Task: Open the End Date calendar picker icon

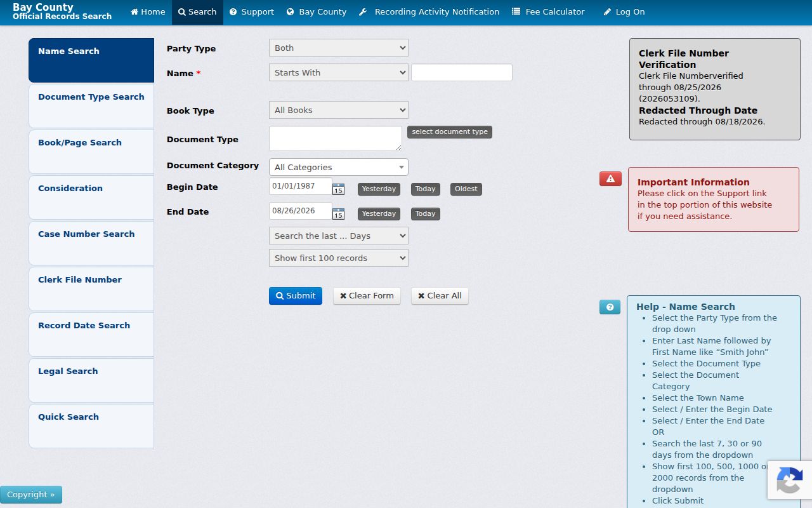Action: point(338,214)
